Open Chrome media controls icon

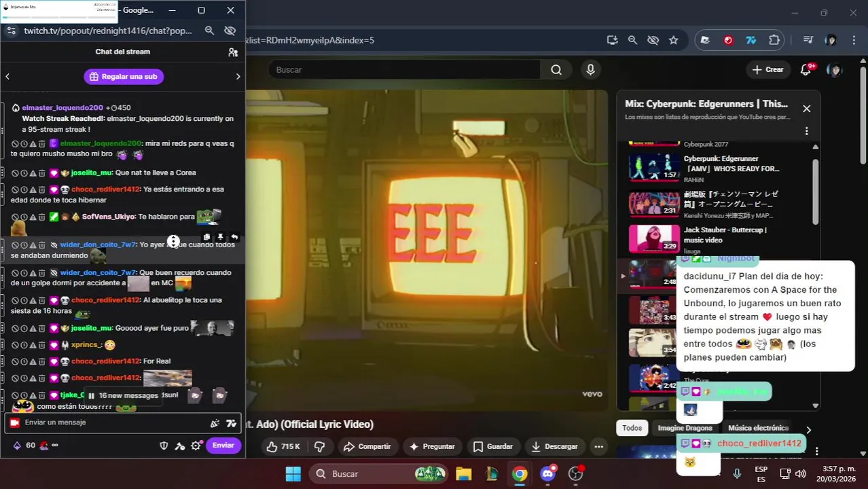pos(808,40)
